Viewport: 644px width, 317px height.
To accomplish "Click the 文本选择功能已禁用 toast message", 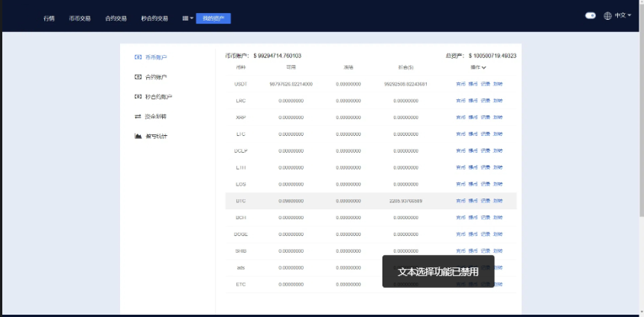I will (x=438, y=271).
